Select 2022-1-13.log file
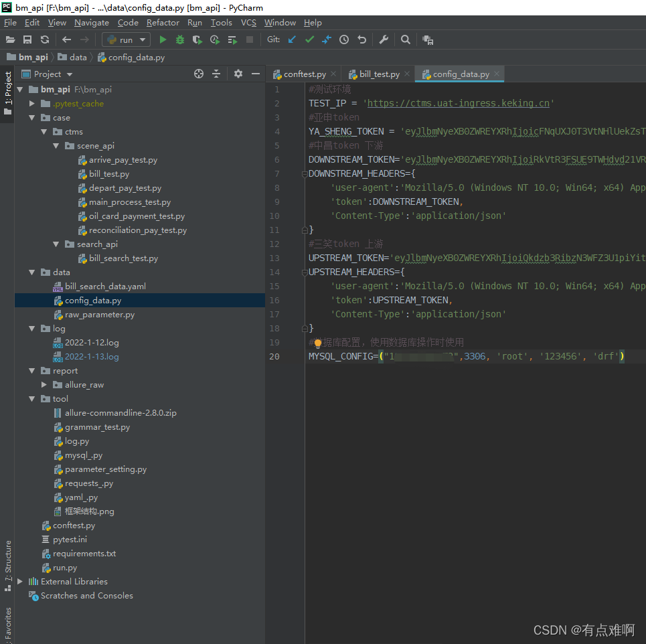Viewport: 646px width, 644px height. coord(92,356)
